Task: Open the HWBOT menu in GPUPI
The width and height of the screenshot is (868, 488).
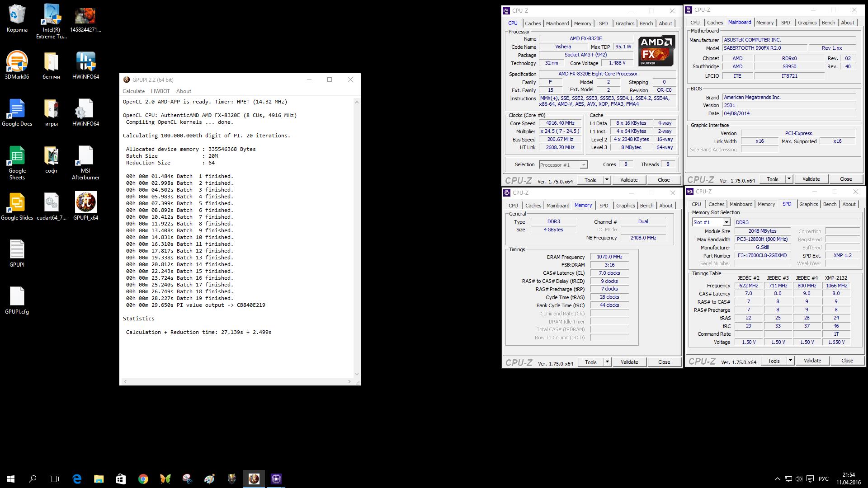Action: click(160, 91)
